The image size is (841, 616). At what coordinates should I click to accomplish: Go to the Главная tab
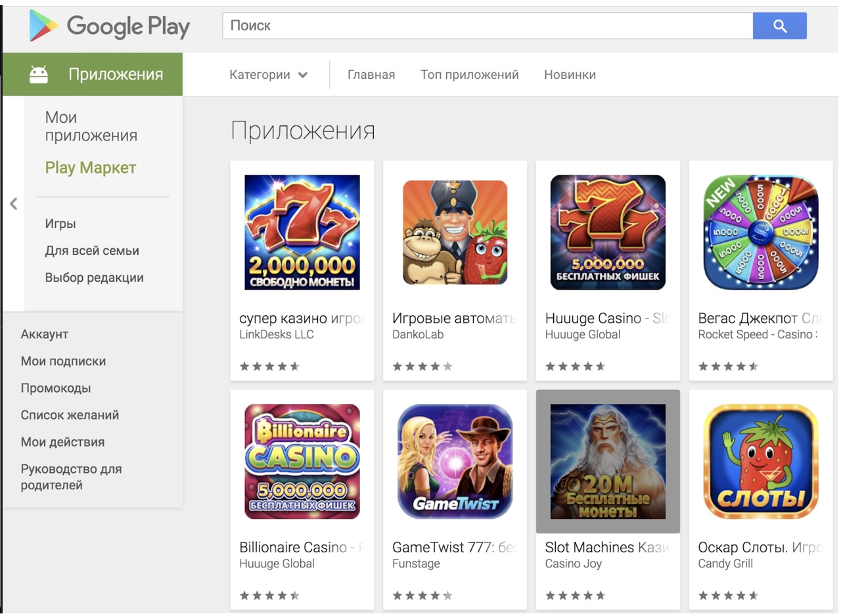(371, 75)
